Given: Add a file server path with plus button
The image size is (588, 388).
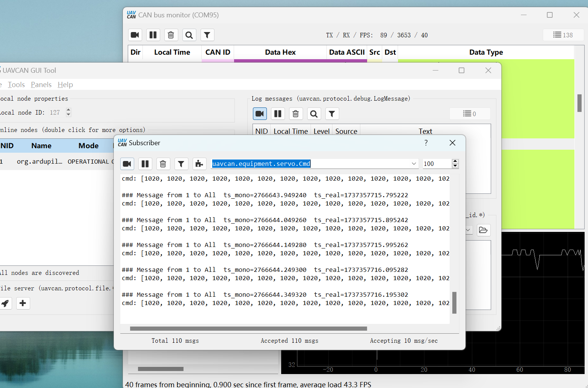Looking at the screenshot, I should click(x=23, y=303).
